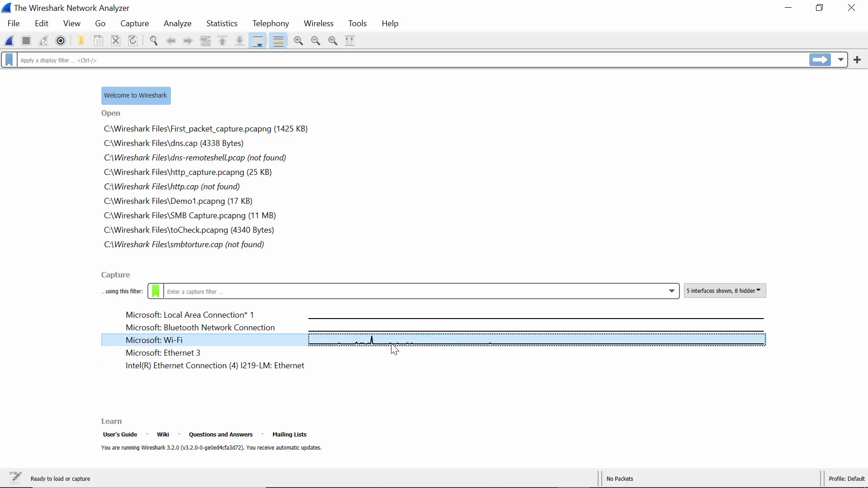Click the display filter input field
The height and width of the screenshot is (488, 868).
click(x=412, y=60)
